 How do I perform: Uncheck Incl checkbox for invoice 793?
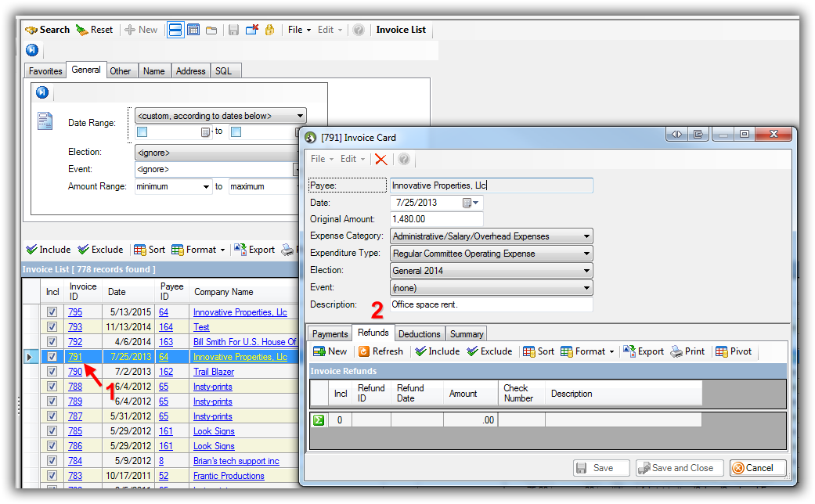coord(52,327)
